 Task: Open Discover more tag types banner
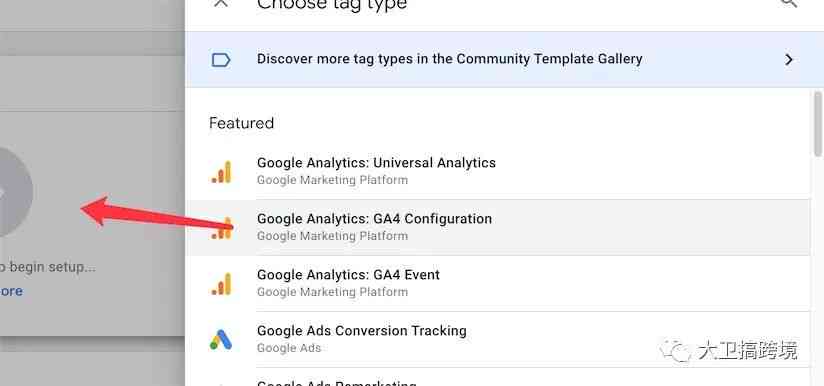(x=504, y=59)
